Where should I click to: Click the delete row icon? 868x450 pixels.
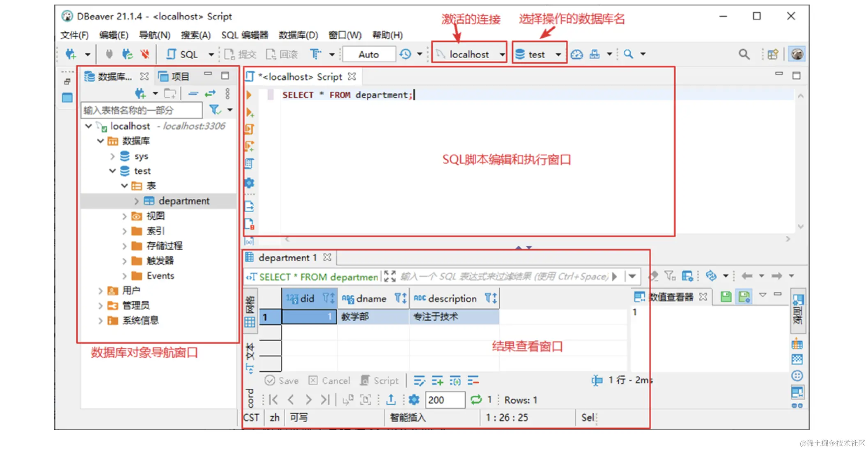pos(473,381)
